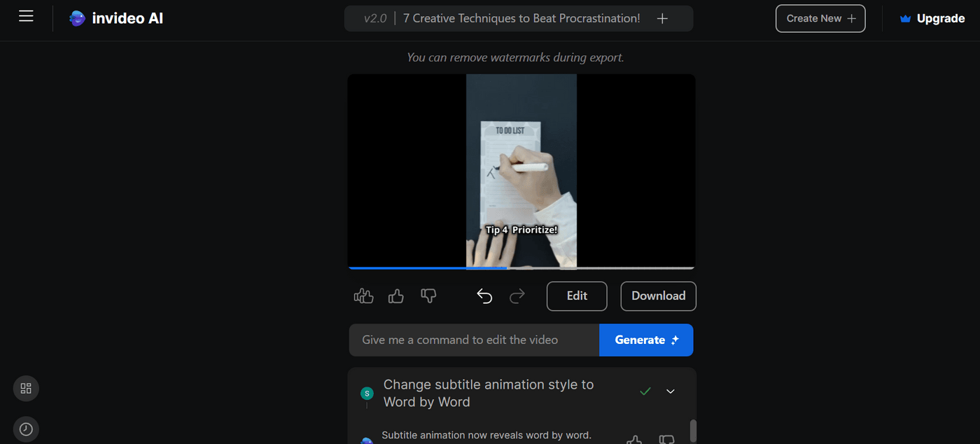Screen dimensions: 980x444
Task: Click the hamburger menu in the top-left
Action: coord(26,15)
